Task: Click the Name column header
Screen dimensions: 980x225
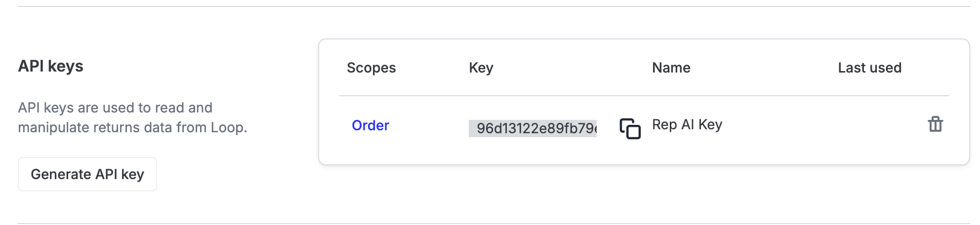Action: coord(671,68)
